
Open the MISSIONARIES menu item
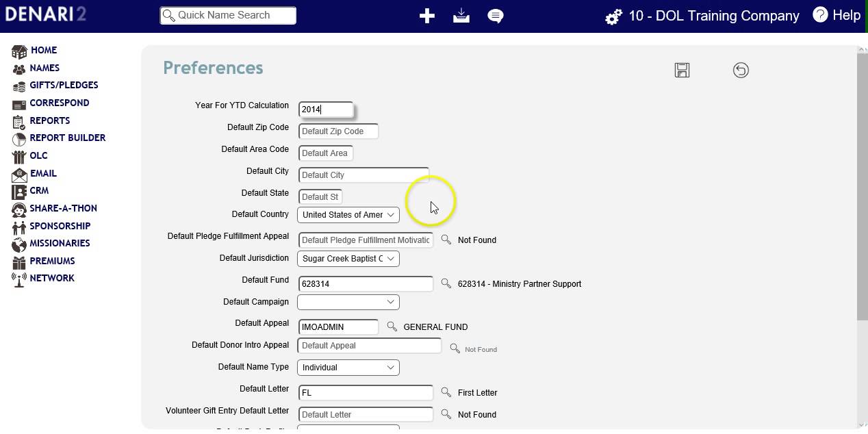coord(60,243)
